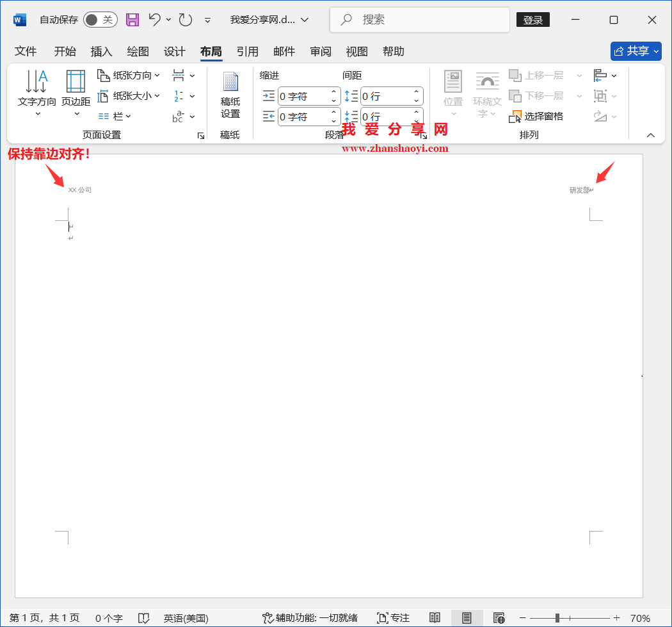Decrease right indent with down stepper
Viewport: 672px width, 627px height.
(334, 122)
